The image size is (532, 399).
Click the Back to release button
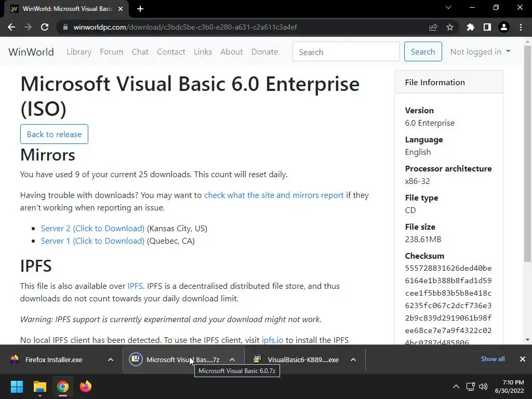click(54, 135)
